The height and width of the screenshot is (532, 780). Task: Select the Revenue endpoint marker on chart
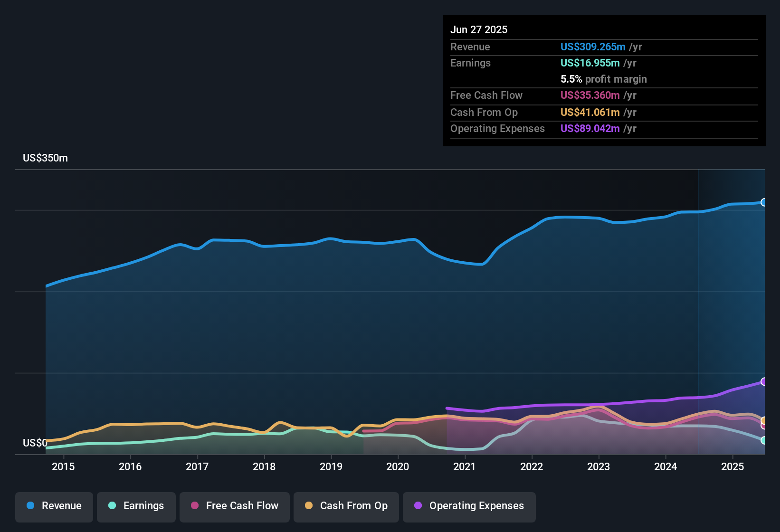763,202
